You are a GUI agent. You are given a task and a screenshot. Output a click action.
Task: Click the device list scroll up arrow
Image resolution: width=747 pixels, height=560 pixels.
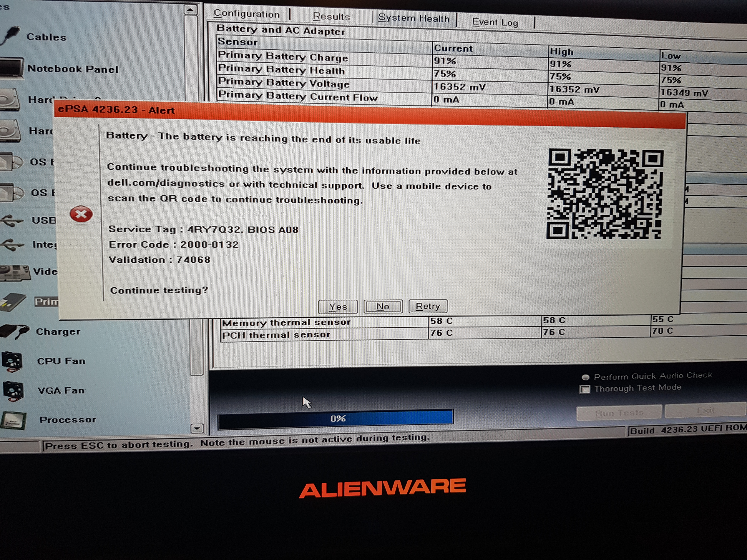[190, 10]
